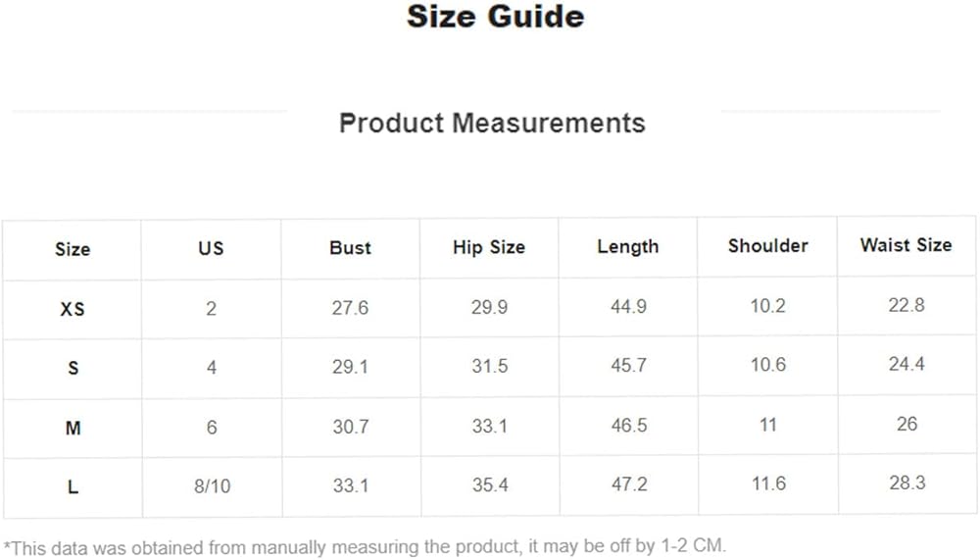Select the L size row label
Viewport: 980px width, 560px height.
73,486
